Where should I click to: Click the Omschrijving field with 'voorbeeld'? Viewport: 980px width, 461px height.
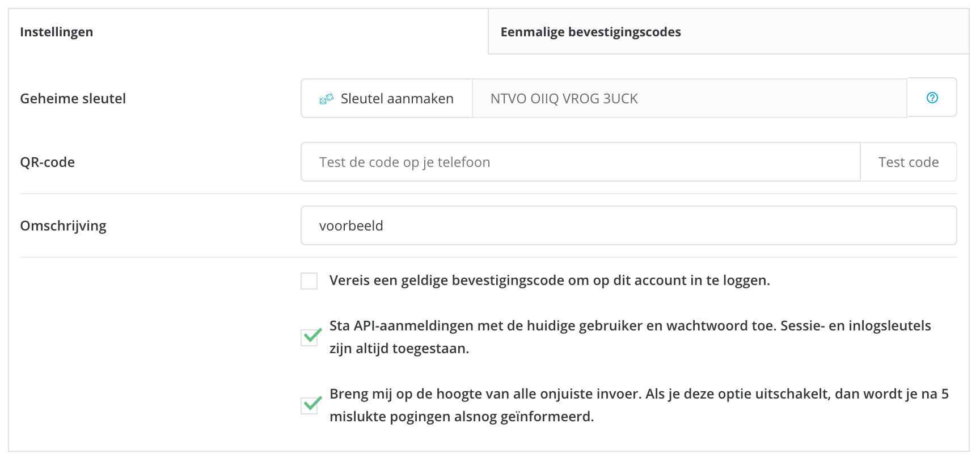pyautogui.click(x=629, y=225)
